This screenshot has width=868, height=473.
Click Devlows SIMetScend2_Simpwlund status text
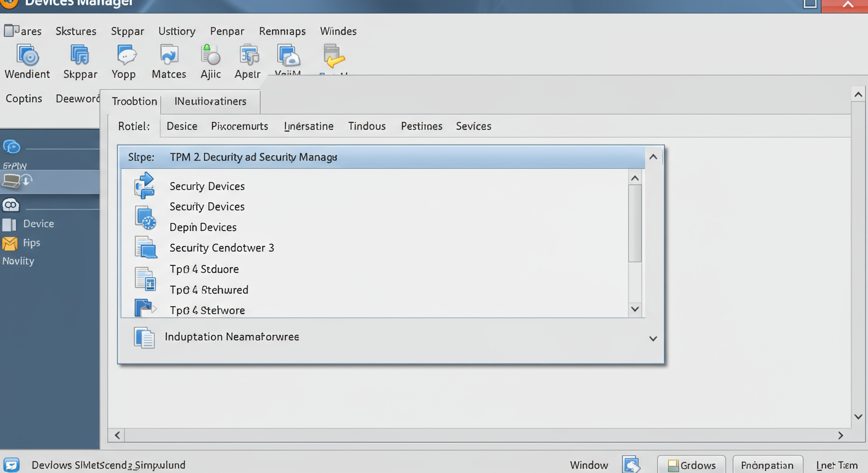(x=108, y=466)
